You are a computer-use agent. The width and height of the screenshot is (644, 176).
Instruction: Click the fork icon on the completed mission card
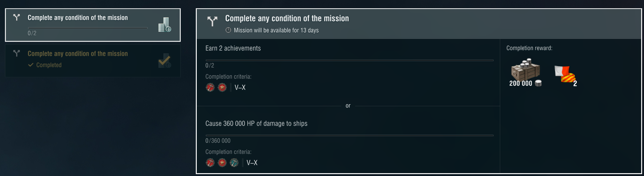coord(16,53)
